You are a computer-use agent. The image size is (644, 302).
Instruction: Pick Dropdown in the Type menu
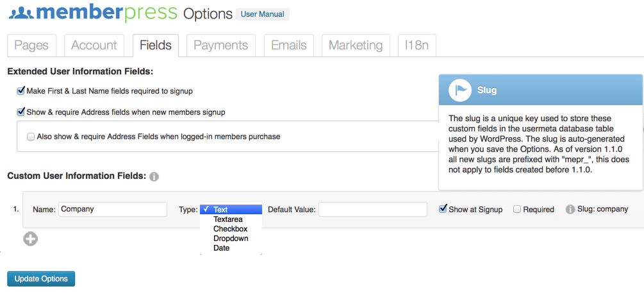click(x=231, y=239)
